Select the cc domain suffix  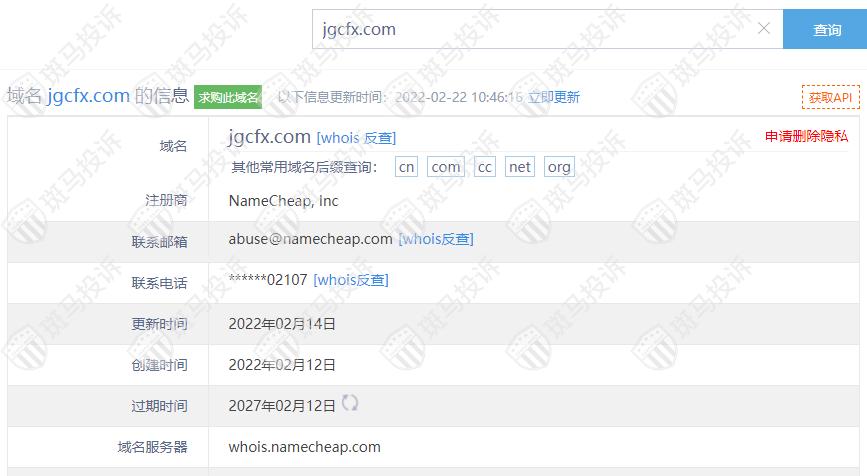click(x=484, y=167)
